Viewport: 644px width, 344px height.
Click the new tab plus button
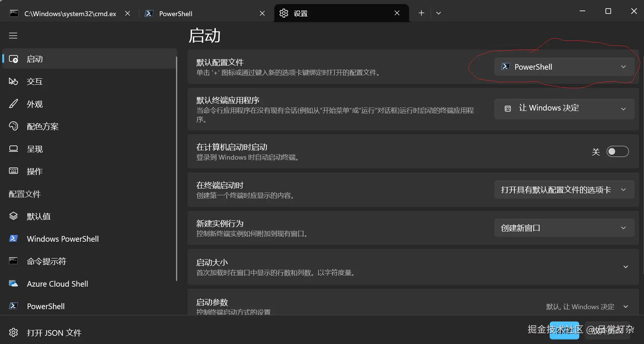pyautogui.click(x=421, y=13)
